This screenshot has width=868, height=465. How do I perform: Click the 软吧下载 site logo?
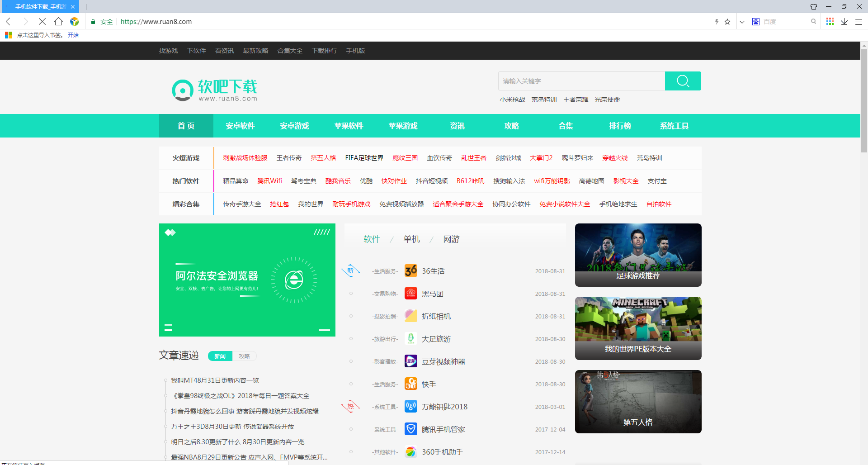pyautogui.click(x=214, y=90)
